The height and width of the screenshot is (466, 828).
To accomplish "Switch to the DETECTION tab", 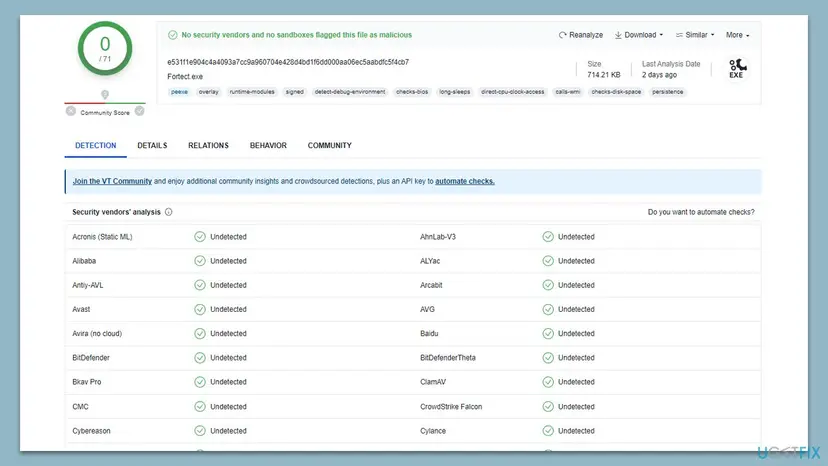I will tap(96, 145).
